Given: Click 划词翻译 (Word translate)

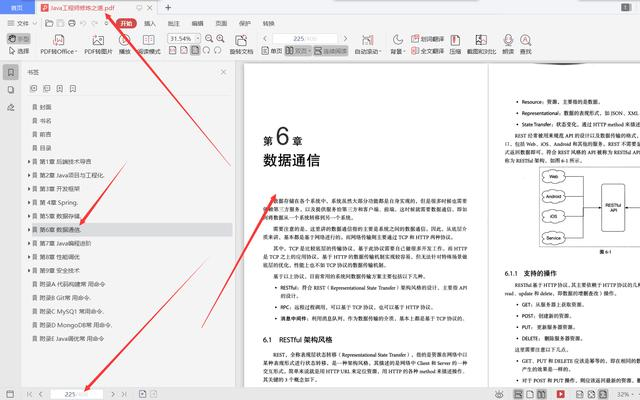Looking at the screenshot, I should tap(427, 39).
